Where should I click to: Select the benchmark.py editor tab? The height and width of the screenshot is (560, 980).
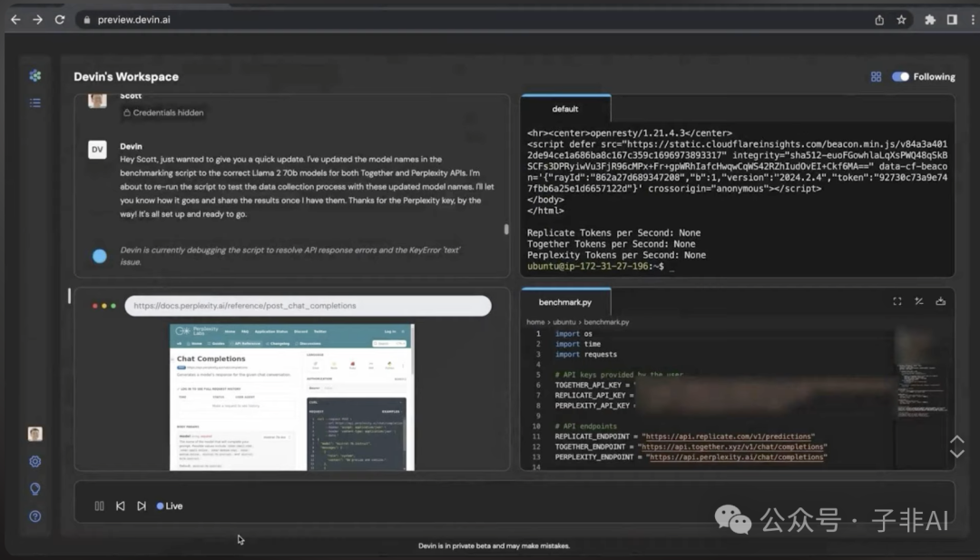(x=565, y=302)
